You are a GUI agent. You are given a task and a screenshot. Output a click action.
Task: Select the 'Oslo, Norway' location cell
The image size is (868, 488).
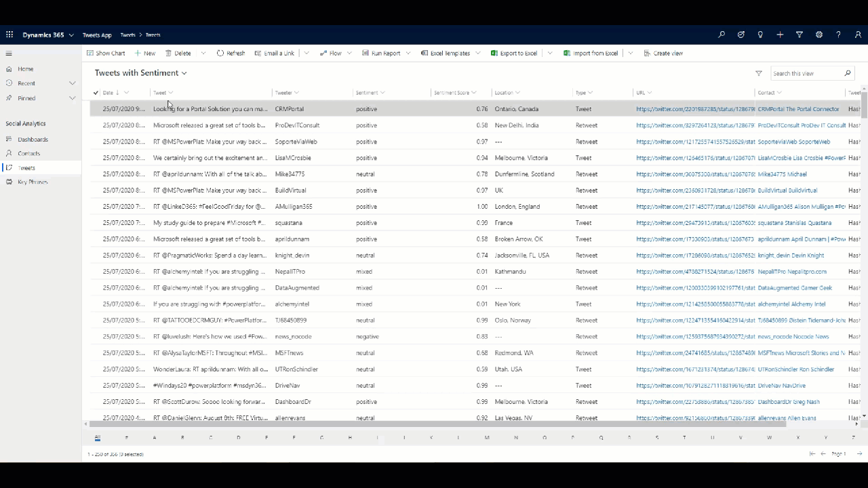click(513, 321)
